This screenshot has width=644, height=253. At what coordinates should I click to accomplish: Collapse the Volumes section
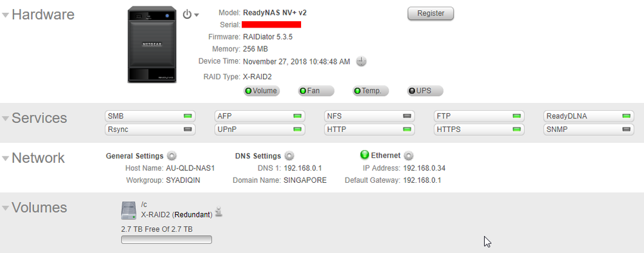point(5,208)
